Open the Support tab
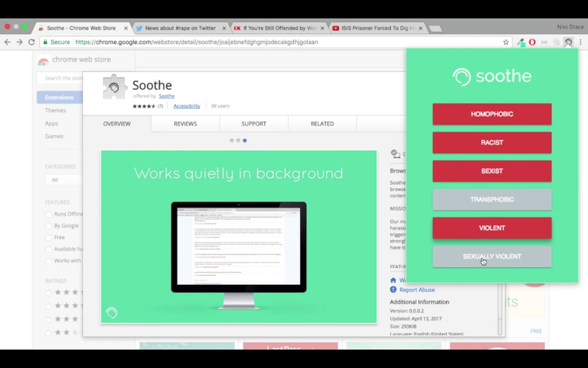Screen dimensions: 588x368 pos(254,124)
